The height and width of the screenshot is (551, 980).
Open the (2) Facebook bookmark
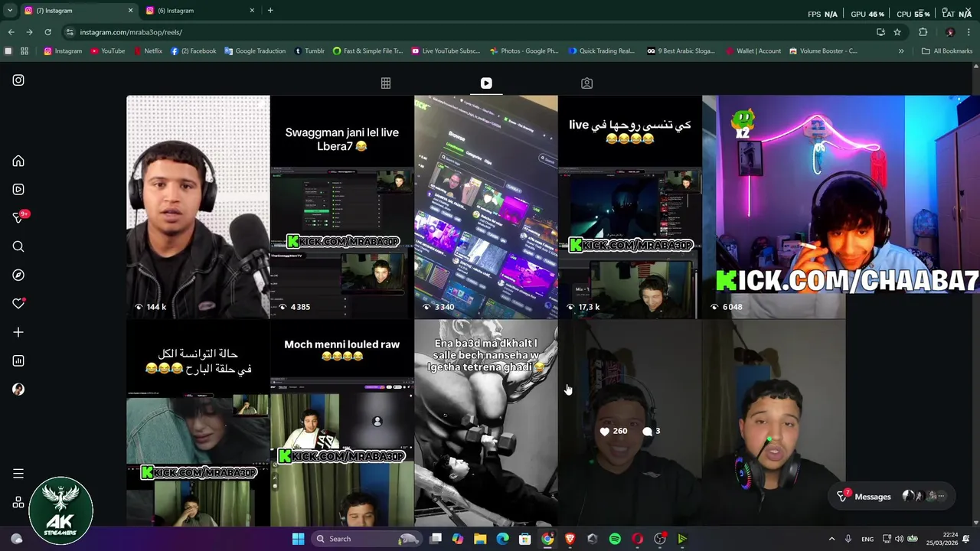(193, 51)
